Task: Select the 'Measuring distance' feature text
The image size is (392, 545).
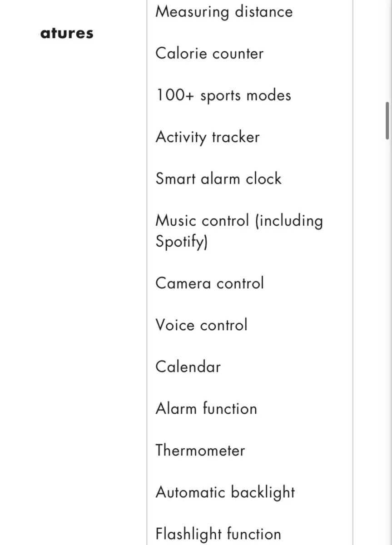Action: 224,12
